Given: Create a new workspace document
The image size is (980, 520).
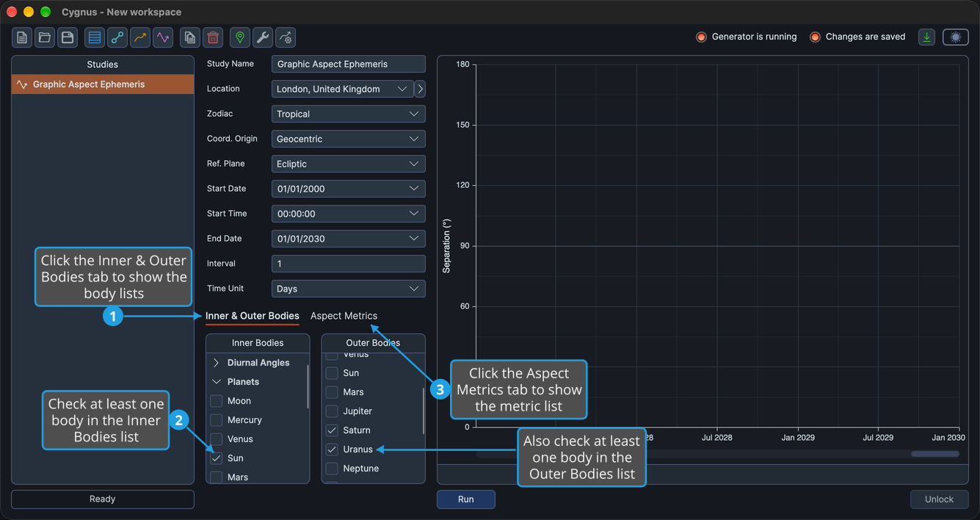Looking at the screenshot, I should pyautogui.click(x=22, y=37).
